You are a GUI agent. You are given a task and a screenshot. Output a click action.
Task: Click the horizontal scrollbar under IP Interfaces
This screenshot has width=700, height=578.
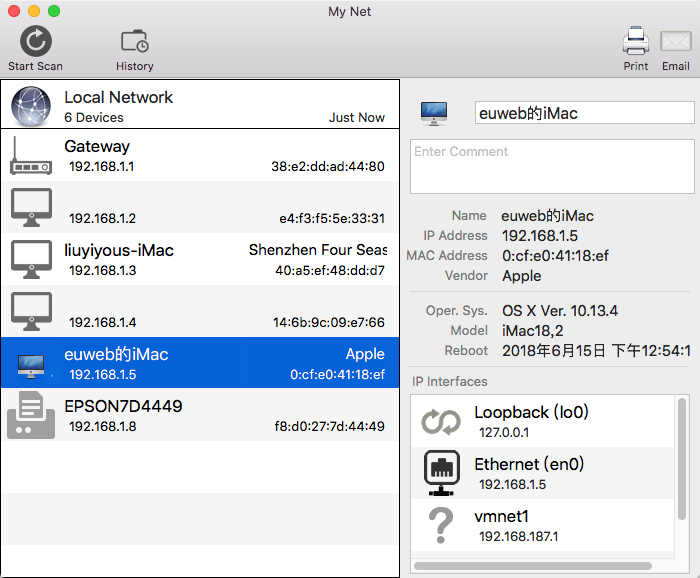[533, 566]
